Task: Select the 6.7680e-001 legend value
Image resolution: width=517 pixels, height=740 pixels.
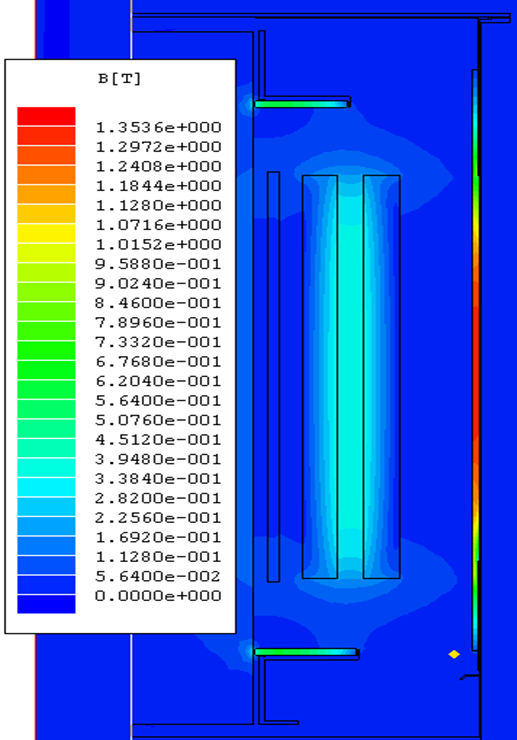Action: click(159, 362)
